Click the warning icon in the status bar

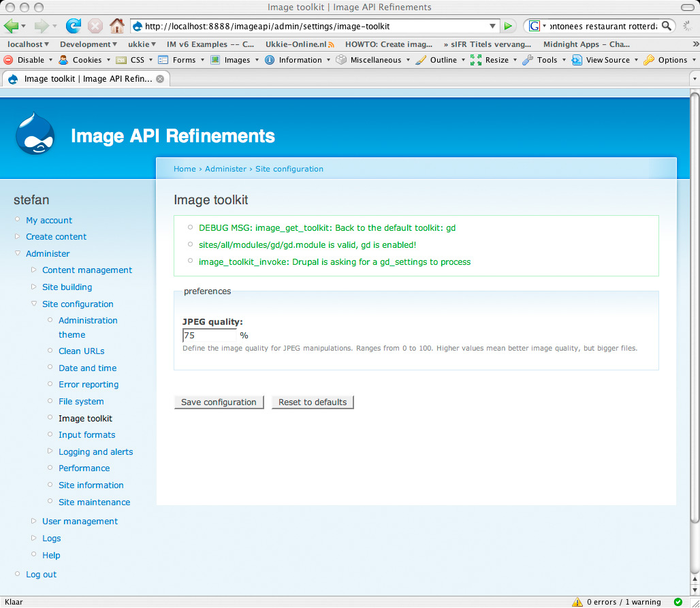click(577, 602)
